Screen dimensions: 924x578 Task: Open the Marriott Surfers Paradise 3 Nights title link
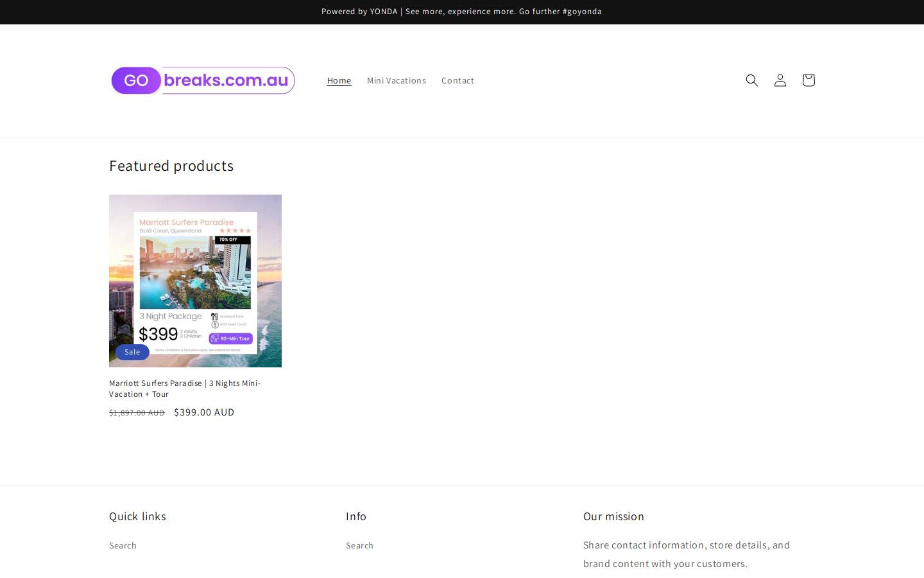click(185, 389)
